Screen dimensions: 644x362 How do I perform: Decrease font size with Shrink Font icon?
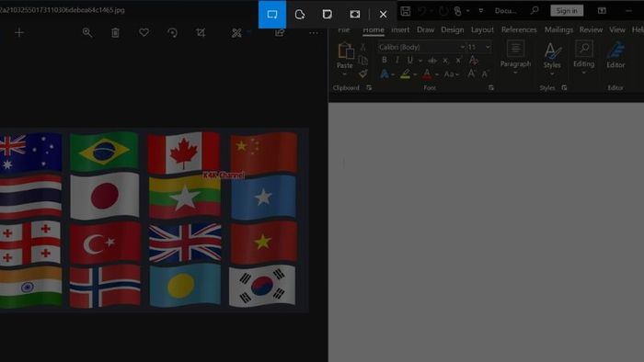point(485,74)
